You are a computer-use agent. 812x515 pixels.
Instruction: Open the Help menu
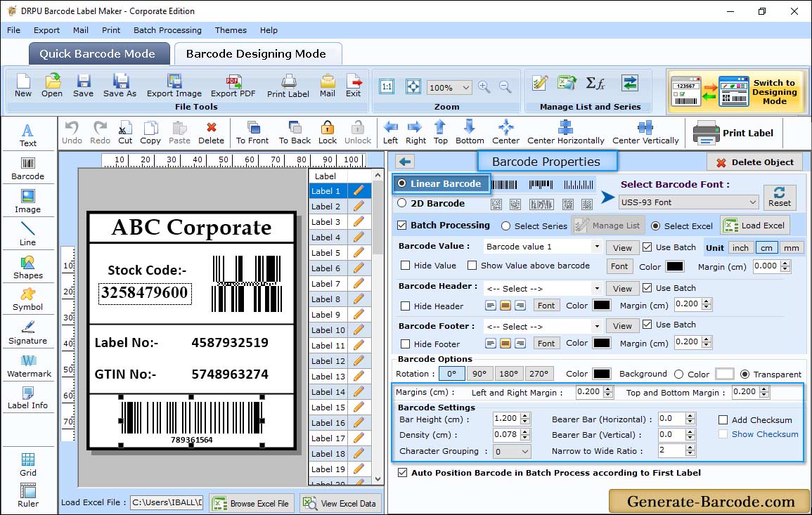tap(269, 30)
